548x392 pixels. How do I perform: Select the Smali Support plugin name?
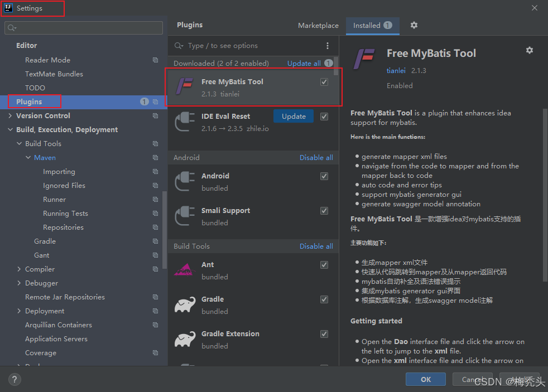point(225,210)
